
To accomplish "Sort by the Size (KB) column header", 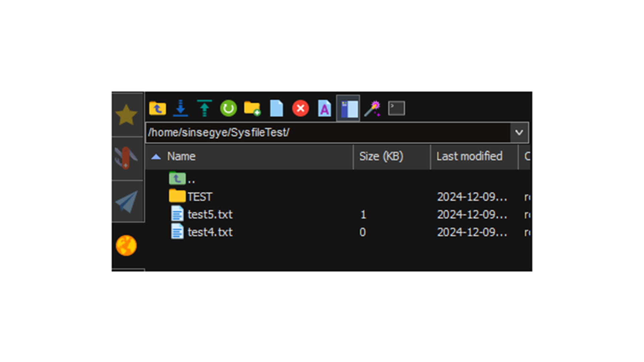I will [x=381, y=156].
